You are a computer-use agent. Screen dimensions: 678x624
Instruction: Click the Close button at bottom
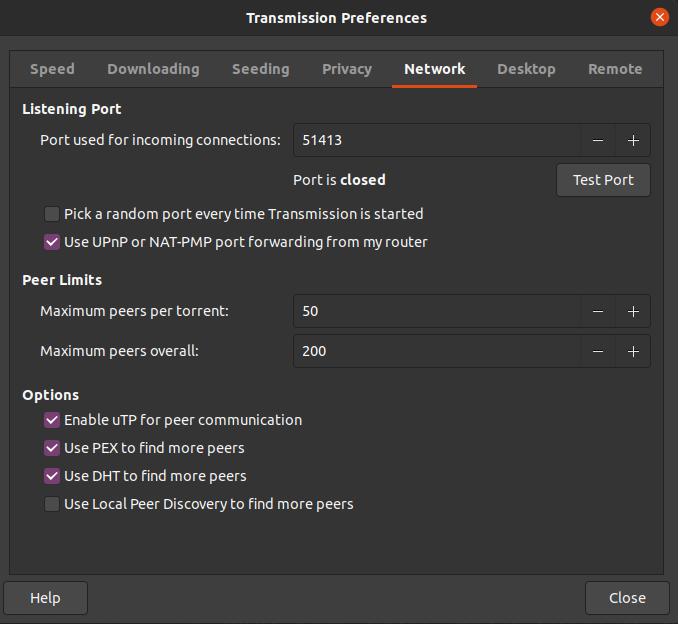[x=627, y=598]
